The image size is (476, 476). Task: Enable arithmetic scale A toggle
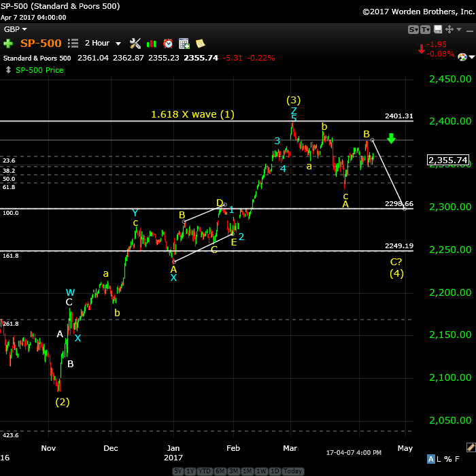(x=430, y=459)
